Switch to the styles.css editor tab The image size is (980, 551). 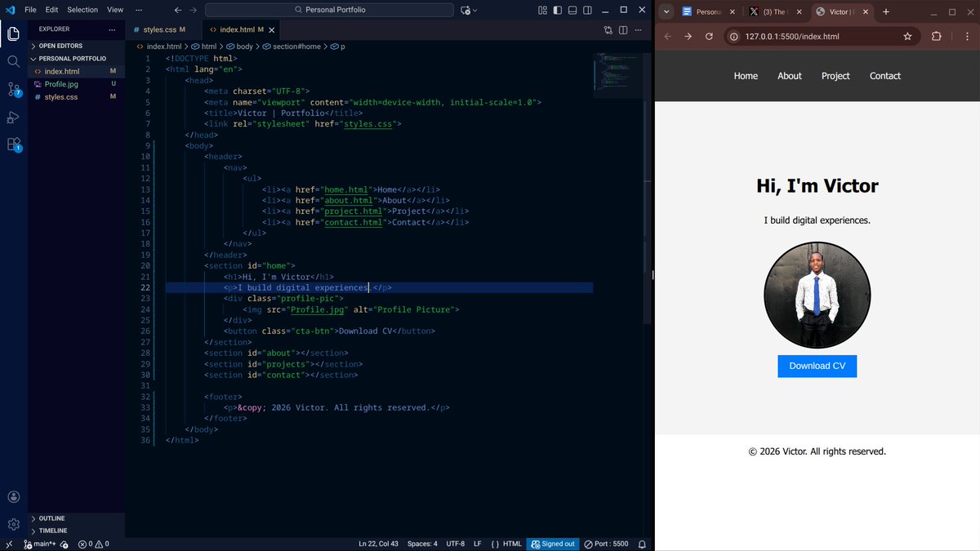pyautogui.click(x=163, y=29)
